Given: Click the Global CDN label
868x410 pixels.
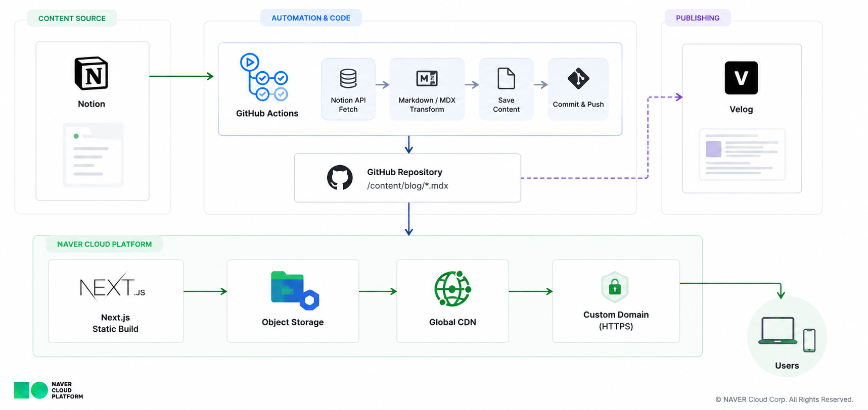Looking at the screenshot, I should point(452,322).
